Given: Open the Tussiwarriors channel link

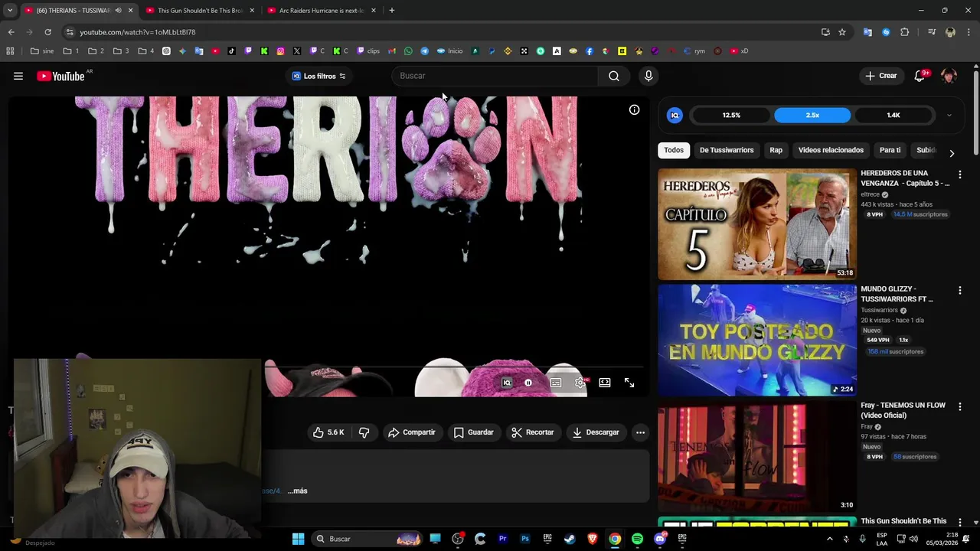Looking at the screenshot, I should click(x=879, y=310).
